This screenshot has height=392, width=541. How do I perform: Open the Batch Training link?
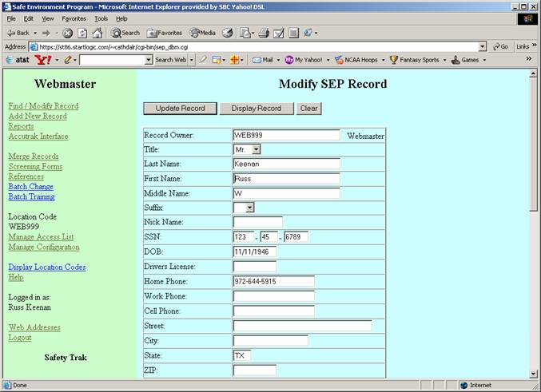pyautogui.click(x=31, y=196)
